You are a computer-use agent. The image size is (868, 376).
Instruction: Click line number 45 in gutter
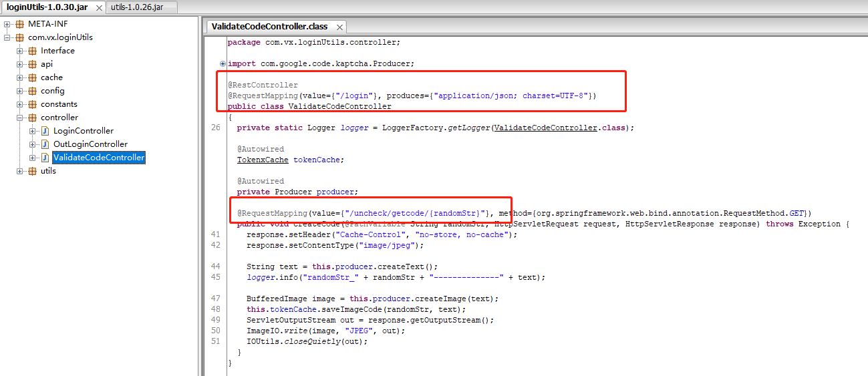(x=215, y=277)
